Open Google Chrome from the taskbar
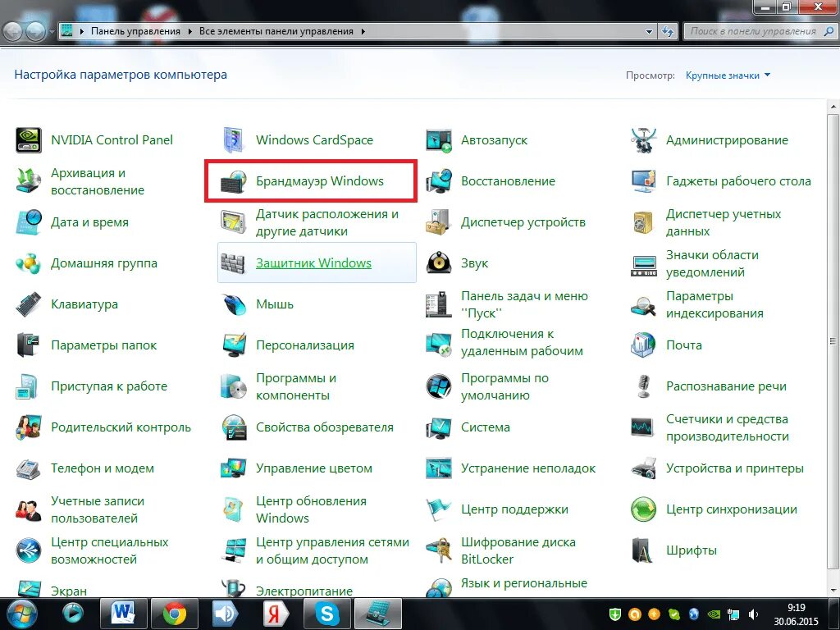This screenshot has width=840, height=630. point(175,614)
